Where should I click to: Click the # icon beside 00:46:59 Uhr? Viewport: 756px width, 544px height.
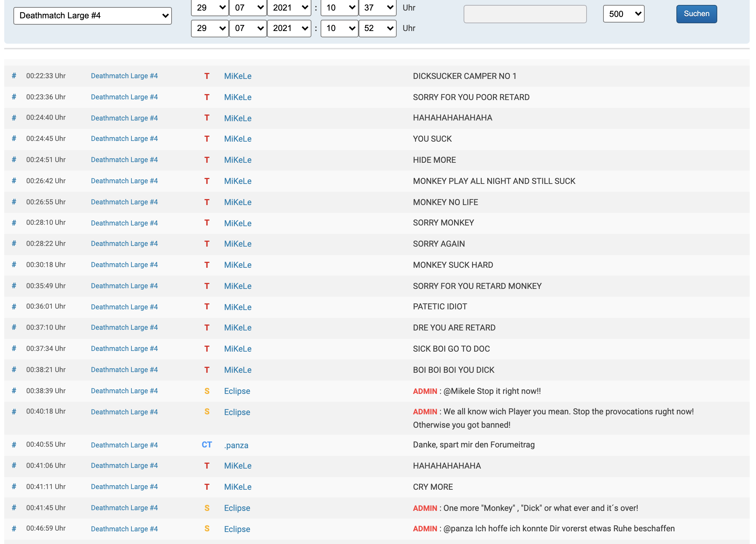(x=14, y=528)
